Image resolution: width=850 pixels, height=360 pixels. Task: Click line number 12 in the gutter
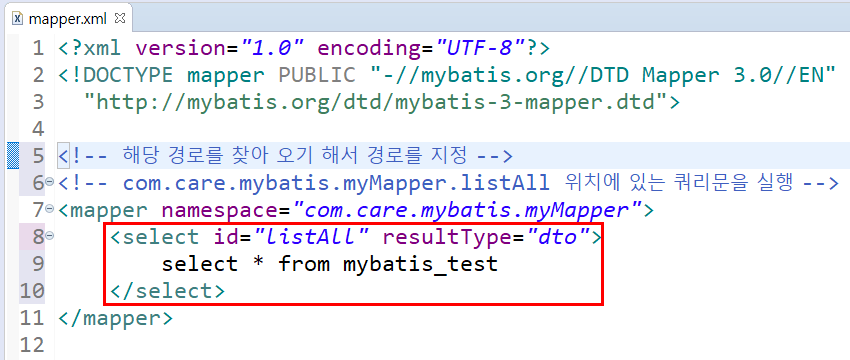(x=31, y=345)
